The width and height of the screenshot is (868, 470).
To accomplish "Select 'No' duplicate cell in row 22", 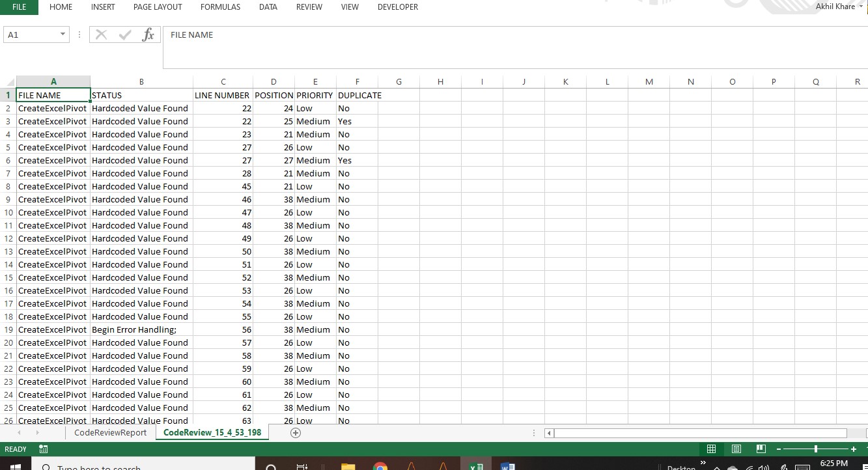I will (x=357, y=368).
